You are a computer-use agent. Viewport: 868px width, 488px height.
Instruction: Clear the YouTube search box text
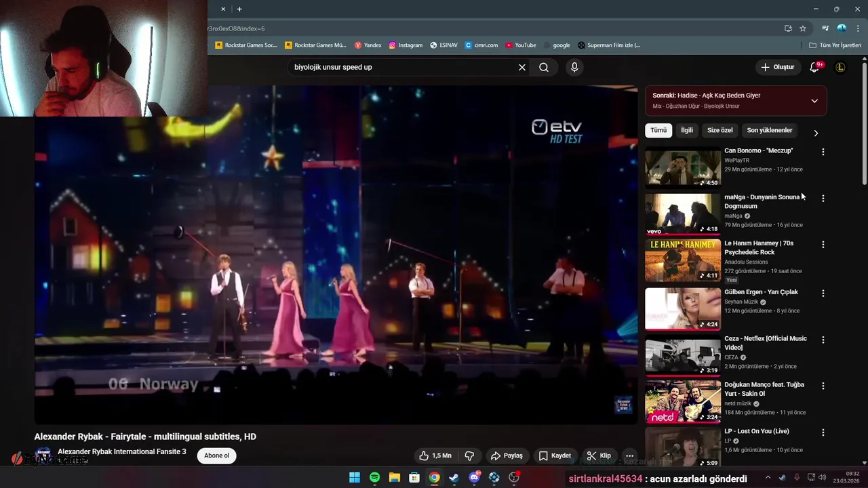(522, 67)
